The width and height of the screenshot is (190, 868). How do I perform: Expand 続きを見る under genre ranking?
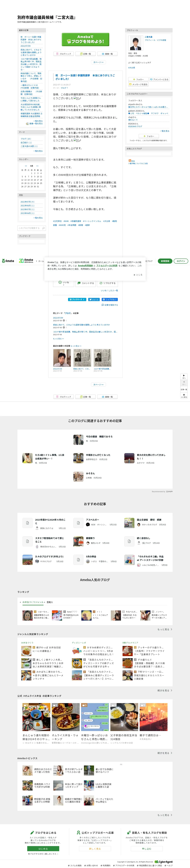click(165, 690)
